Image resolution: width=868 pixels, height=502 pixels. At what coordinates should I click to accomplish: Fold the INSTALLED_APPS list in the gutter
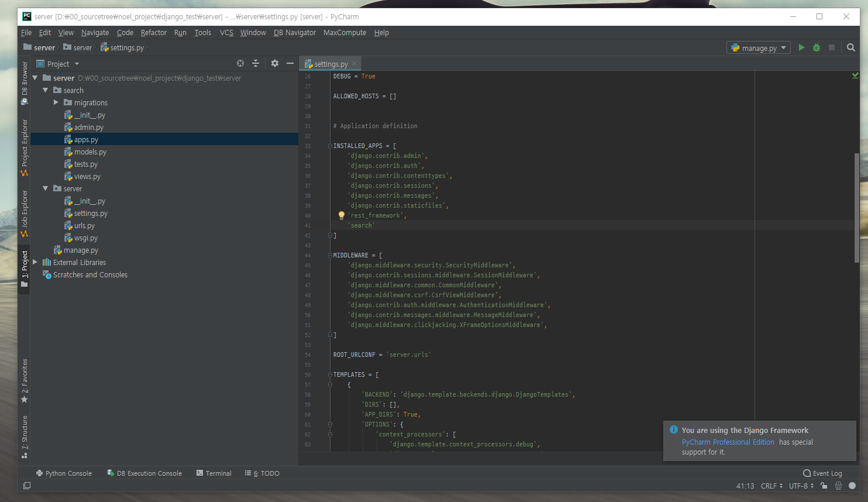pyautogui.click(x=330, y=146)
